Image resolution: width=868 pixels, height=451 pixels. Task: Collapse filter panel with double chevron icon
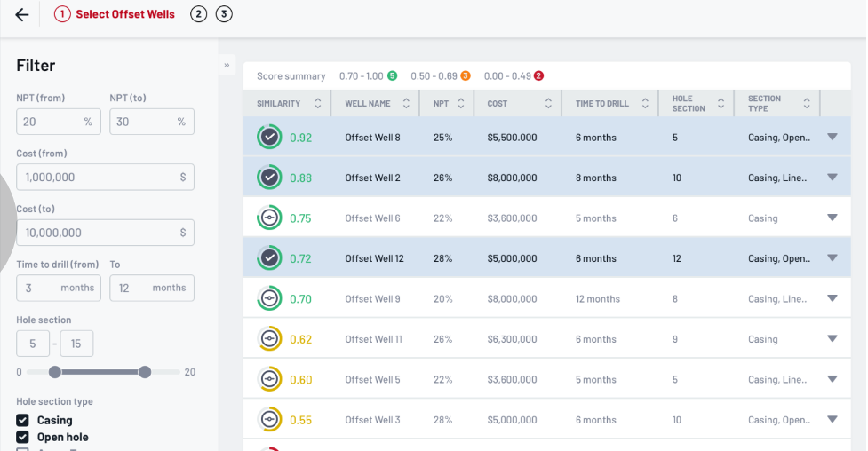pyautogui.click(x=227, y=66)
